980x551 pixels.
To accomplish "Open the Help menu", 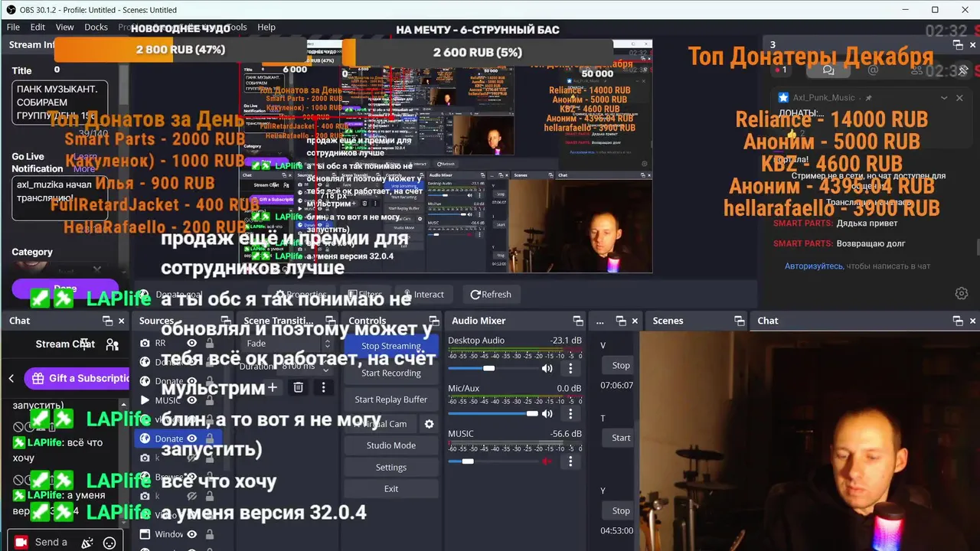I will pos(266,27).
